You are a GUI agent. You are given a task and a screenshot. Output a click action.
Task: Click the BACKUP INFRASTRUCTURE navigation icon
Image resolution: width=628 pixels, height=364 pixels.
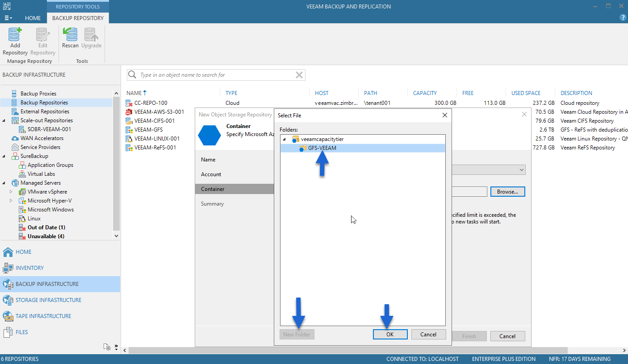(x=8, y=284)
